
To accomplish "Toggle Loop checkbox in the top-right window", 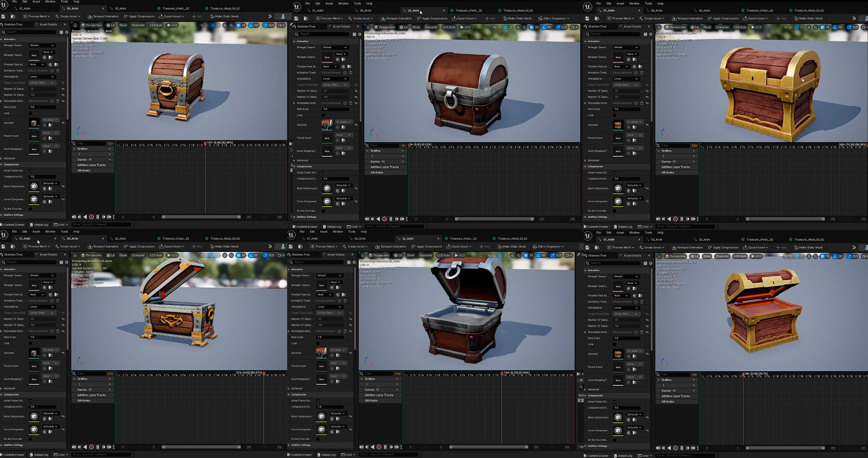I will tap(614, 115).
